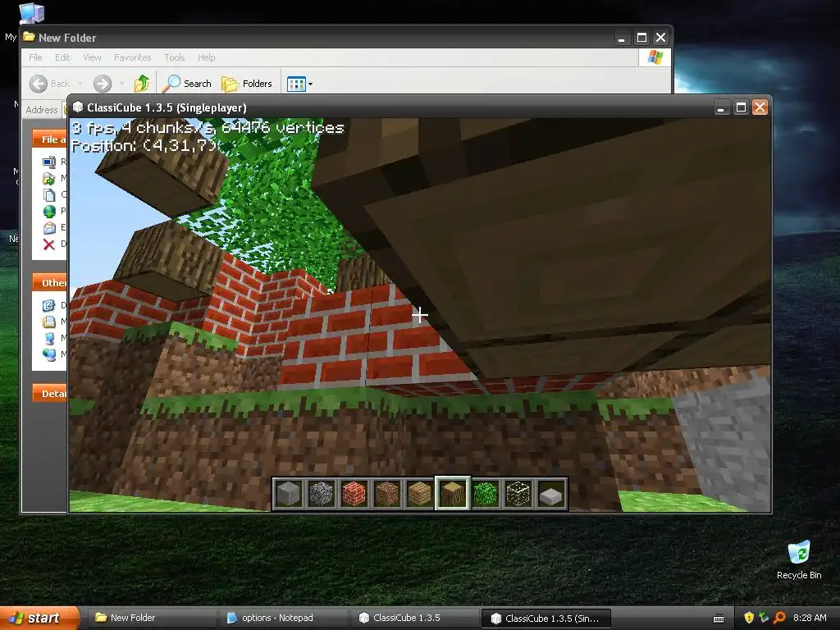Select the stone slab in hotbar

point(551,493)
